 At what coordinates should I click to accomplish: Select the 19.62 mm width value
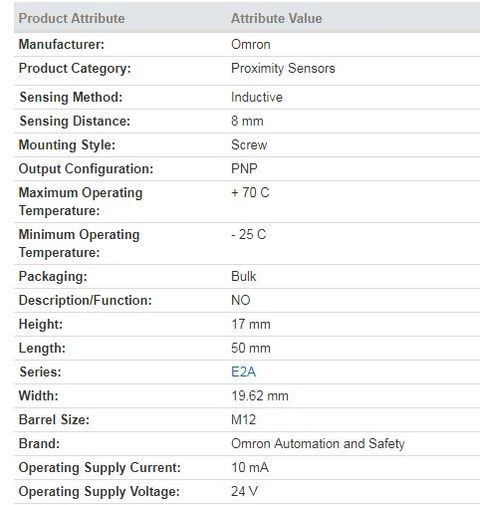point(260,396)
